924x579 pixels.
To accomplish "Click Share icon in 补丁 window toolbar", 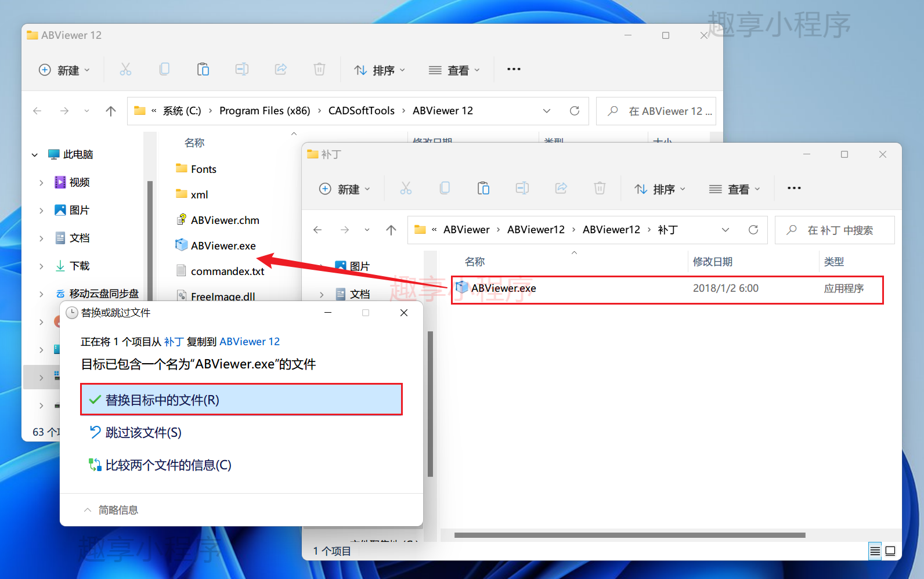I will pos(561,188).
